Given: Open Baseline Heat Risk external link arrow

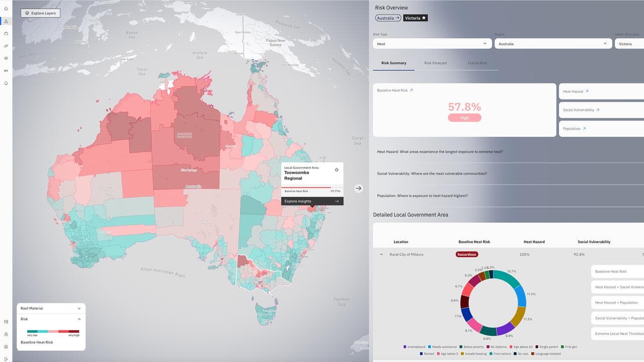Looking at the screenshot, I should click(411, 90).
